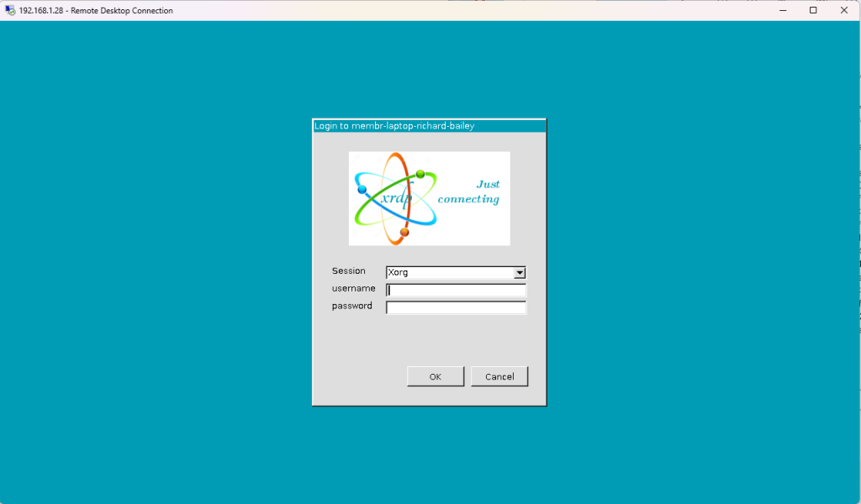Click the orange orbit dot on the xrdp logo

coord(404,233)
